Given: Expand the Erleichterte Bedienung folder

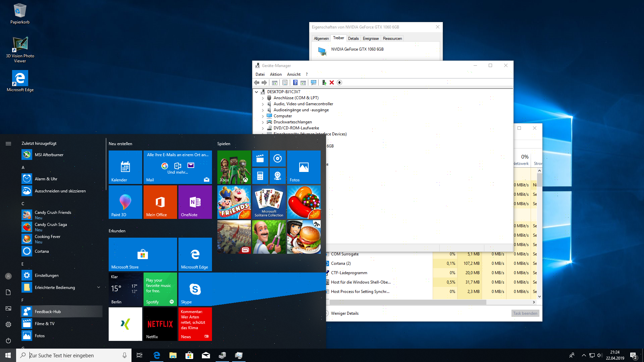Looking at the screenshot, I should (99, 288).
